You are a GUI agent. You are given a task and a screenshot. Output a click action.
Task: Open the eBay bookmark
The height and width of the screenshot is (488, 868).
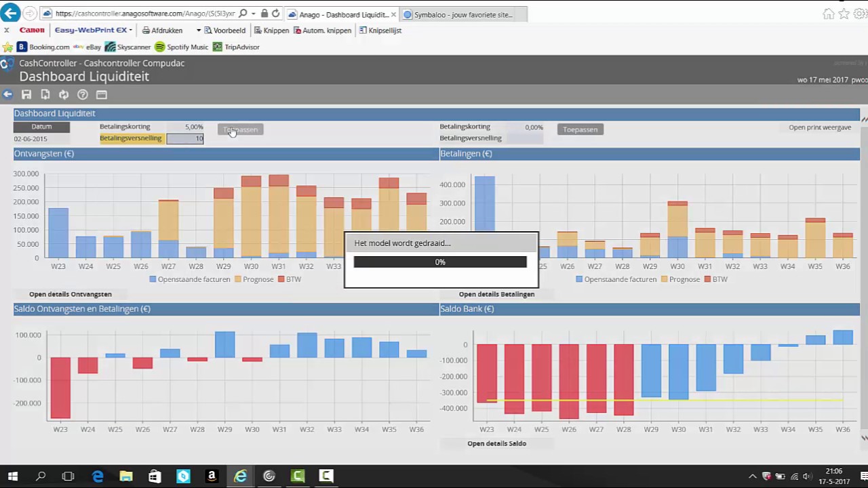[x=87, y=47]
